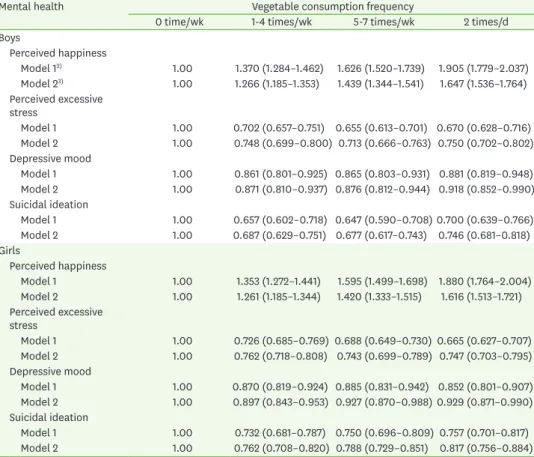Select the cell '0.743 (0.699–0.789)'
This screenshot has width=534, height=457.
pos(384,356)
